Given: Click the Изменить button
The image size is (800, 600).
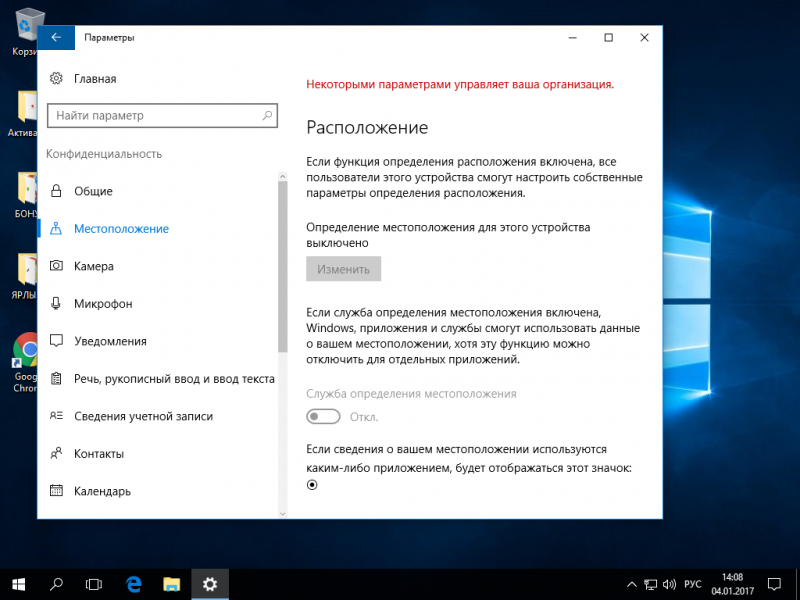Looking at the screenshot, I should coord(343,269).
